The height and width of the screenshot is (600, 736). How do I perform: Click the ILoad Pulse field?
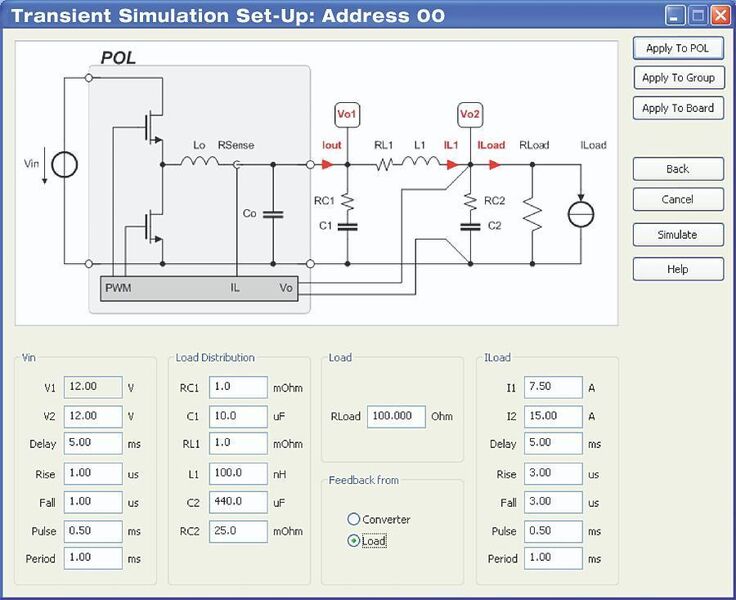pyautogui.click(x=553, y=531)
